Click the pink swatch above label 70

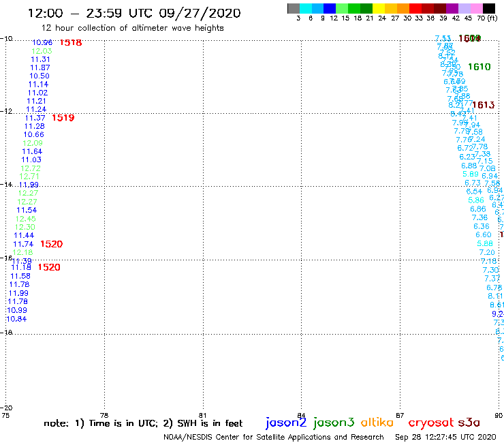476,8
